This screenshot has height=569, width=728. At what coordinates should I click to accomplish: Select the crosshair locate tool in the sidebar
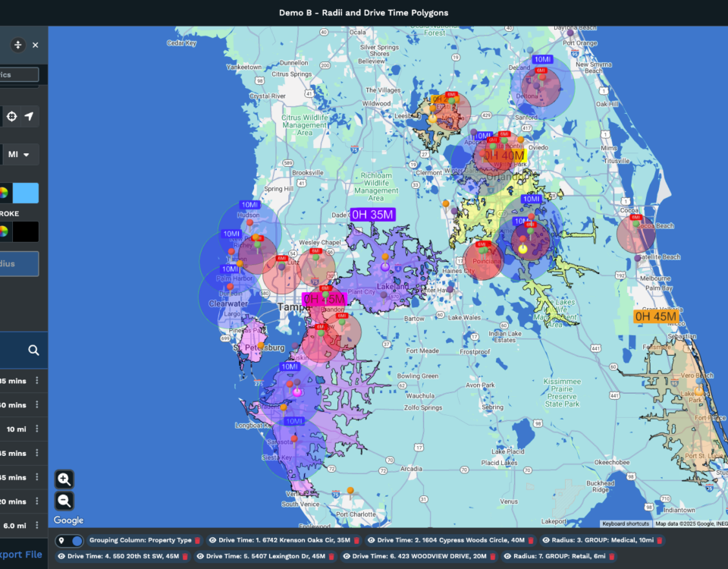(x=11, y=116)
